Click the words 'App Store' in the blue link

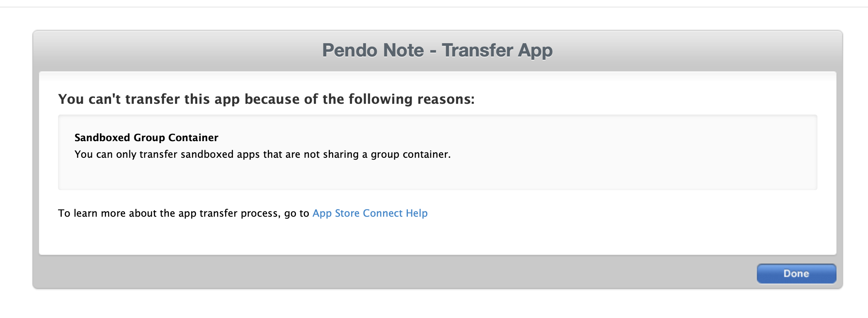[336, 213]
